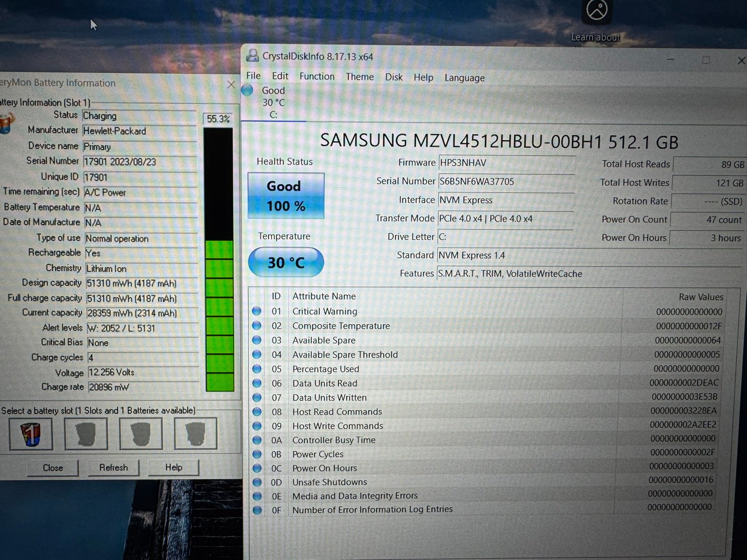The height and width of the screenshot is (560, 747).
Task: Click the Attribute Name column header
Action: 324,296
